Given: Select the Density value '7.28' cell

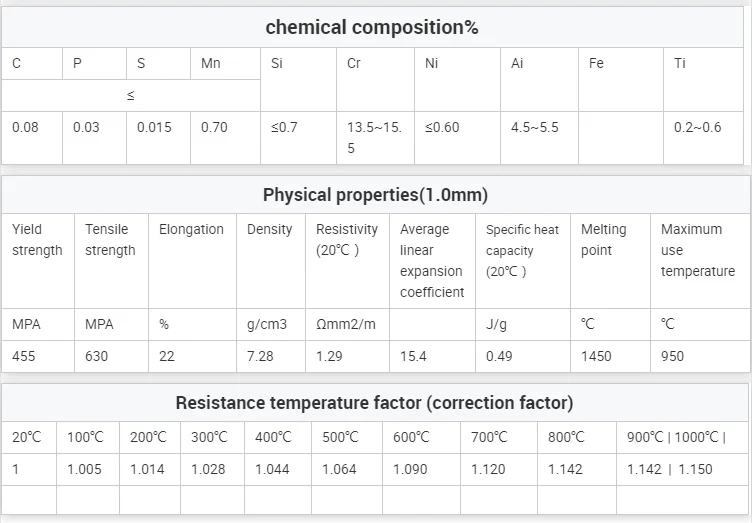Looking at the screenshot, I should point(261,356).
